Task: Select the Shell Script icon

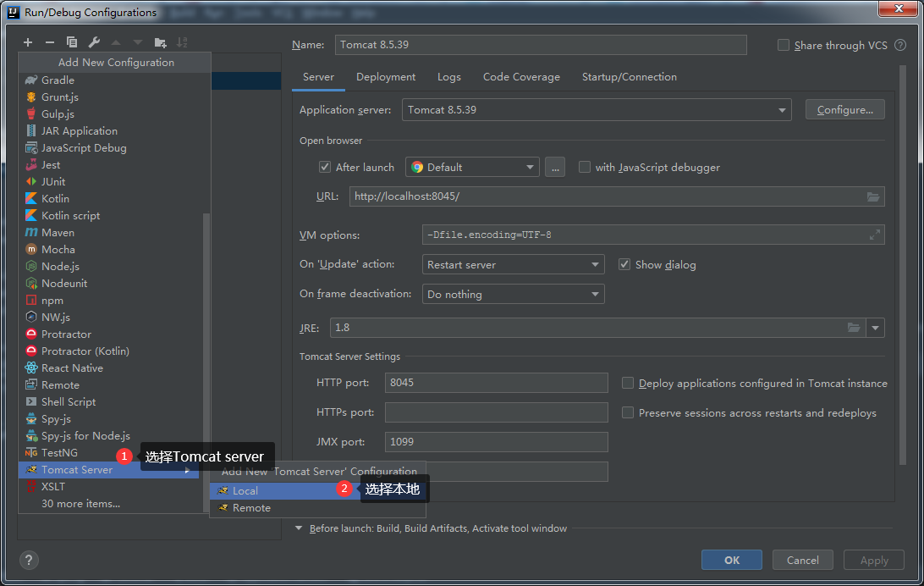Action: point(31,401)
